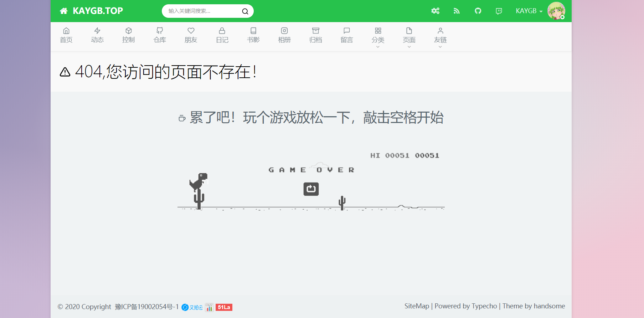Go to 首页 home menu item
The height and width of the screenshot is (318, 644).
pos(66,35)
